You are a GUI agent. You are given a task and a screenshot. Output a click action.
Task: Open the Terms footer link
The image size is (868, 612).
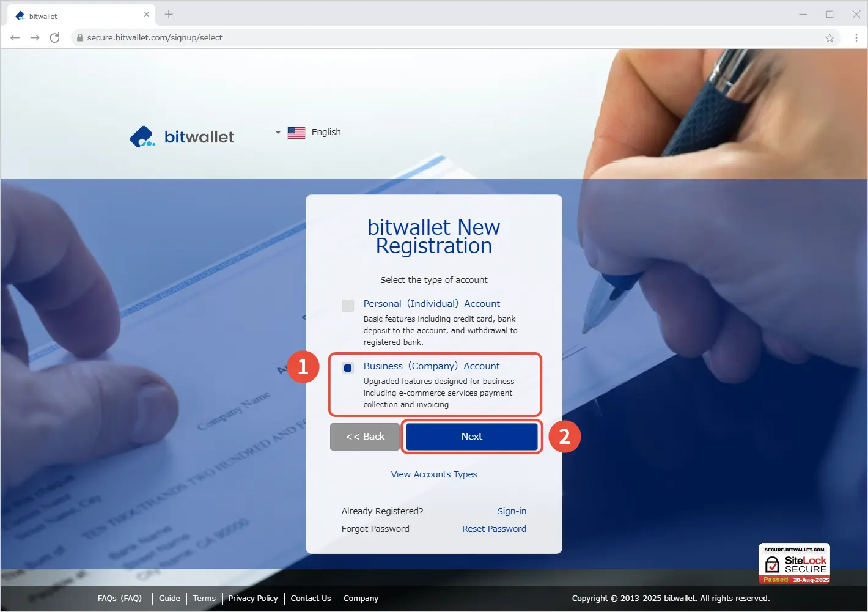point(204,599)
